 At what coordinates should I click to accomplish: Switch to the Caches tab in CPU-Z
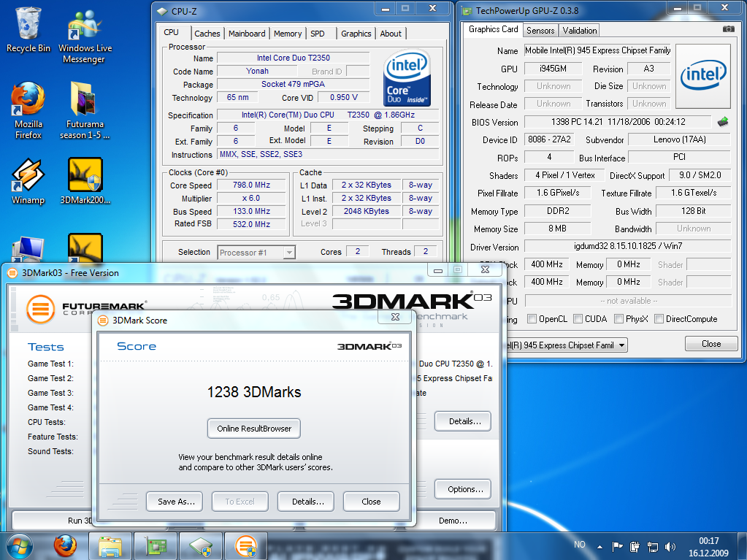[207, 34]
